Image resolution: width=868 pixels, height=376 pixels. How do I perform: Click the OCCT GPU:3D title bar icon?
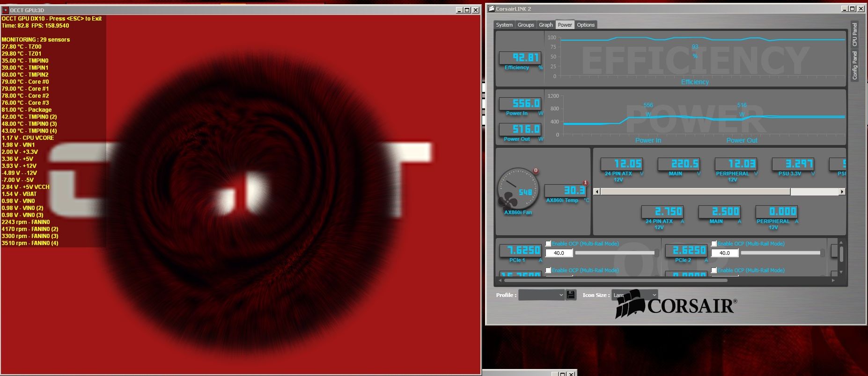point(5,10)
